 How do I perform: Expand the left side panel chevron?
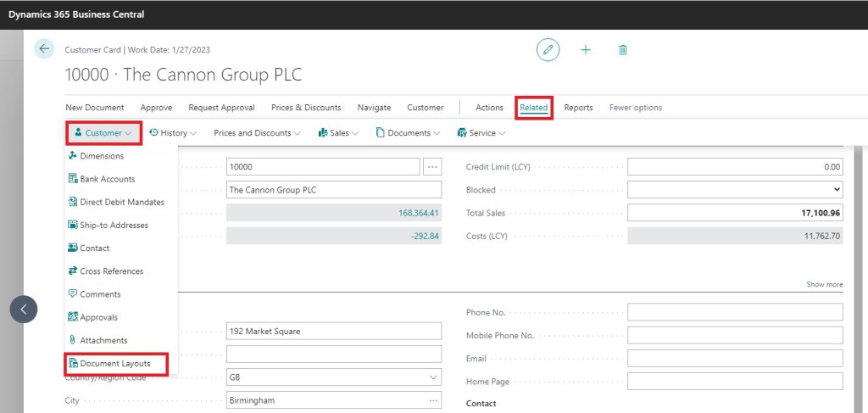click(x=24, y=310)
